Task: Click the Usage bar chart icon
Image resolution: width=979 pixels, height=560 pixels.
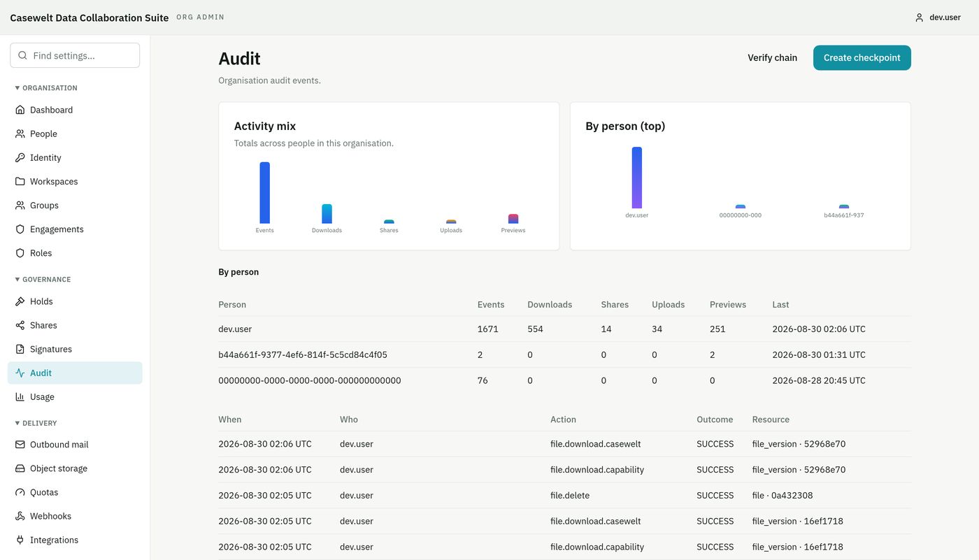Action: pos(20,396)
